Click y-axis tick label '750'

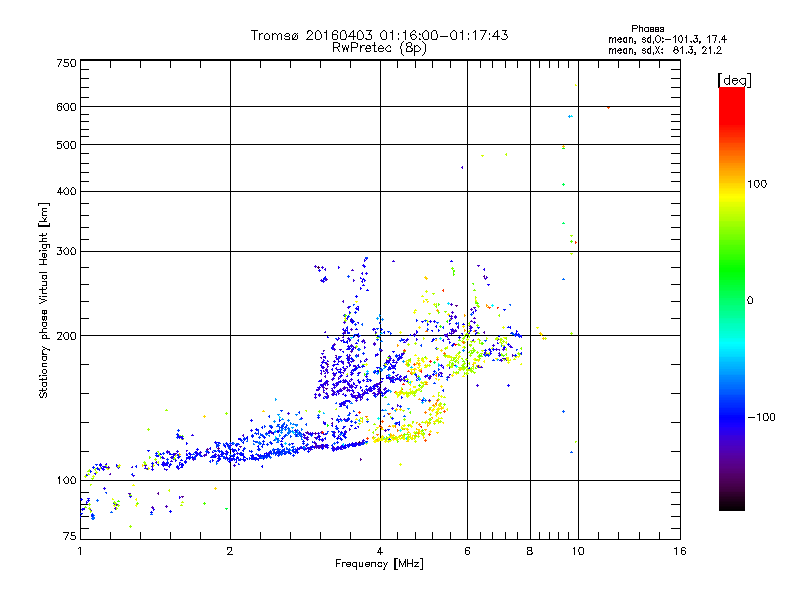(66, 63)
